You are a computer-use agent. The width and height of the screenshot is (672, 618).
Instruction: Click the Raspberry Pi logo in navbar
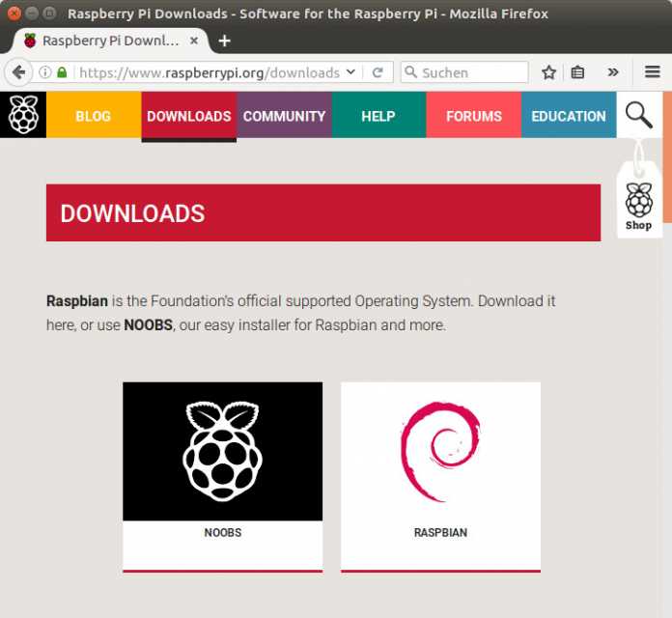click(23, 115)
